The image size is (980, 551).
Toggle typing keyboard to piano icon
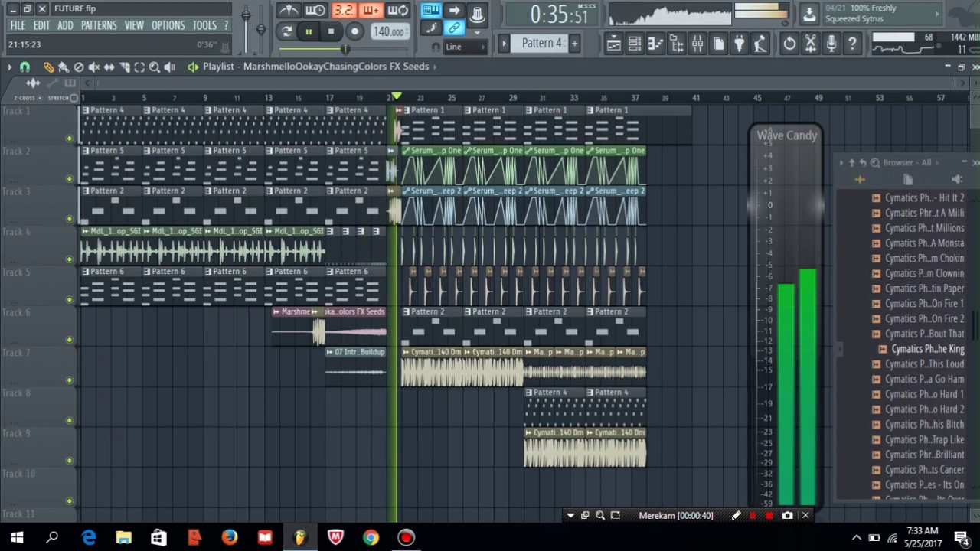[x=431, y=10]
